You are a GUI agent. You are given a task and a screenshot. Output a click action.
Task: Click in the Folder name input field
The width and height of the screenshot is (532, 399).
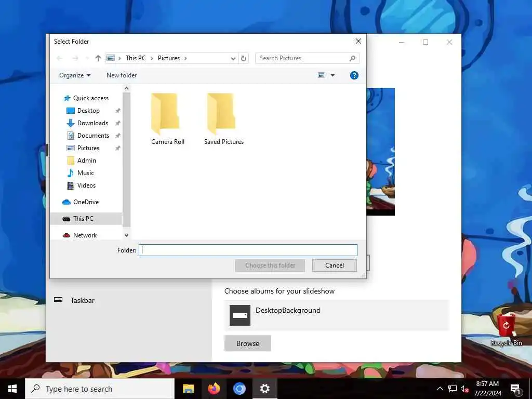click(x=248, y=250)
